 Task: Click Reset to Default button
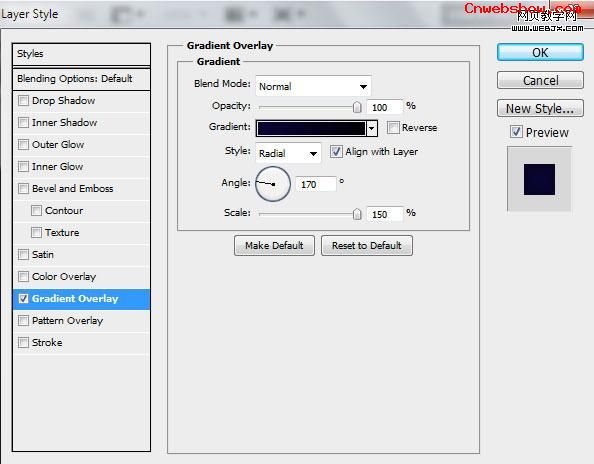367,245
